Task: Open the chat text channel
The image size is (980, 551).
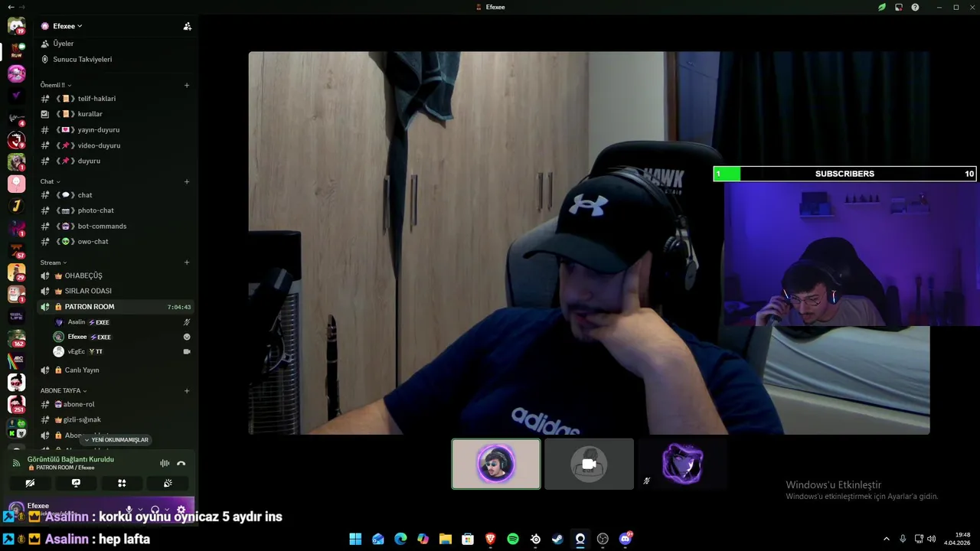Action: tap(115, 195)
